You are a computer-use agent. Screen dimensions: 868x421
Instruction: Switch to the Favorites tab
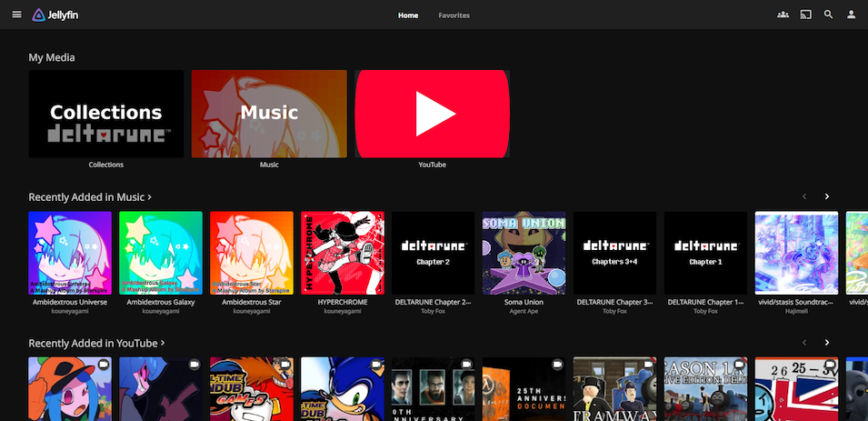(x=454, y=15)
